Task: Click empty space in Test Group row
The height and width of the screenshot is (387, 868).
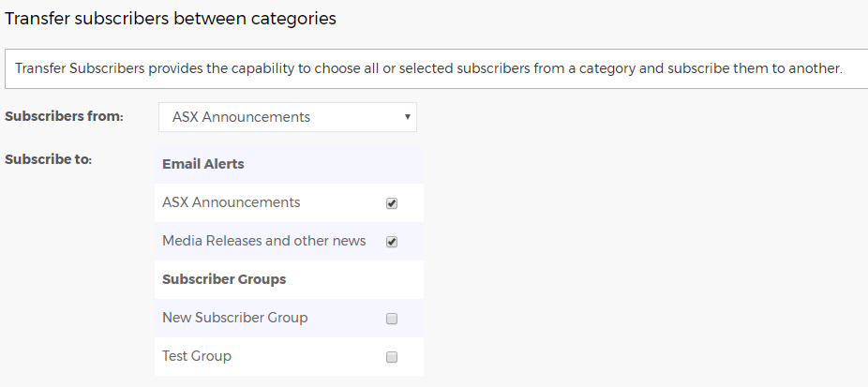Action: tap(307, 356)
